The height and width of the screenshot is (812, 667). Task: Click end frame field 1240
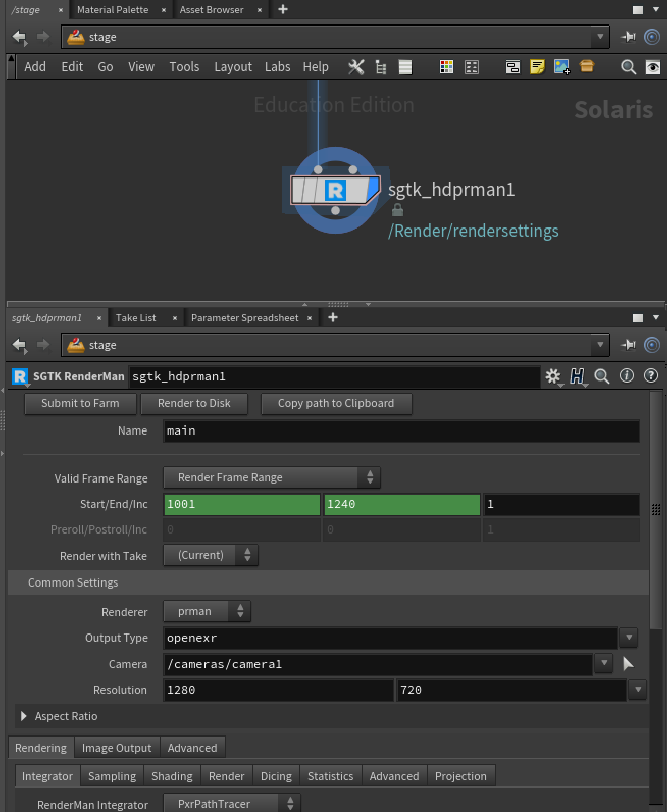pos(402,504)
